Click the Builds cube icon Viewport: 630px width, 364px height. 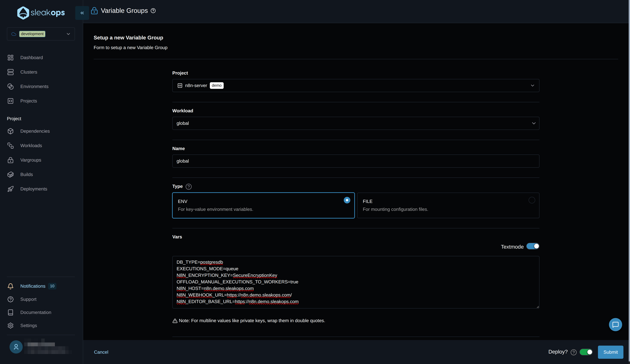[10, 174]
